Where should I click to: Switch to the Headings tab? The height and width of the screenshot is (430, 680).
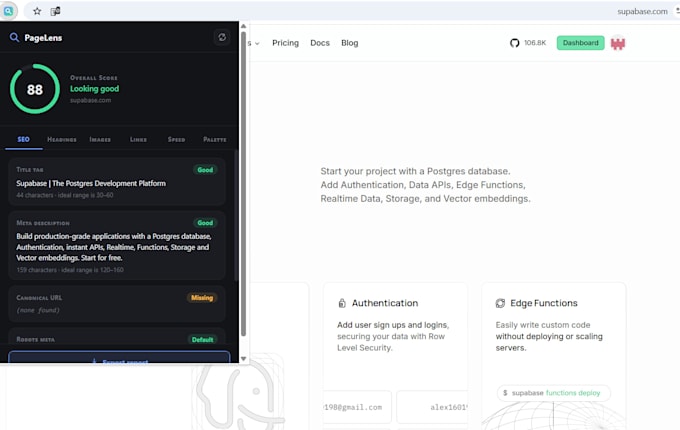coord(62,139)
